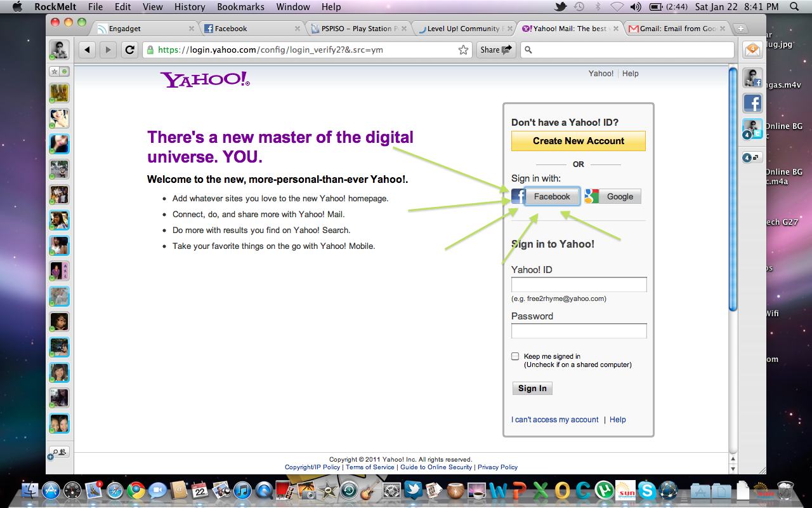Image resolution: width=812 pixels, height=508 pixels.
Task: Open iTunes from the dock
Action: (x=242, y=490)
